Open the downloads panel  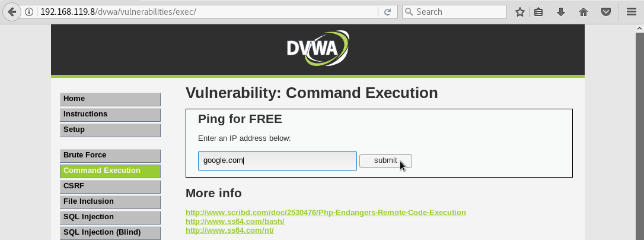560,12
